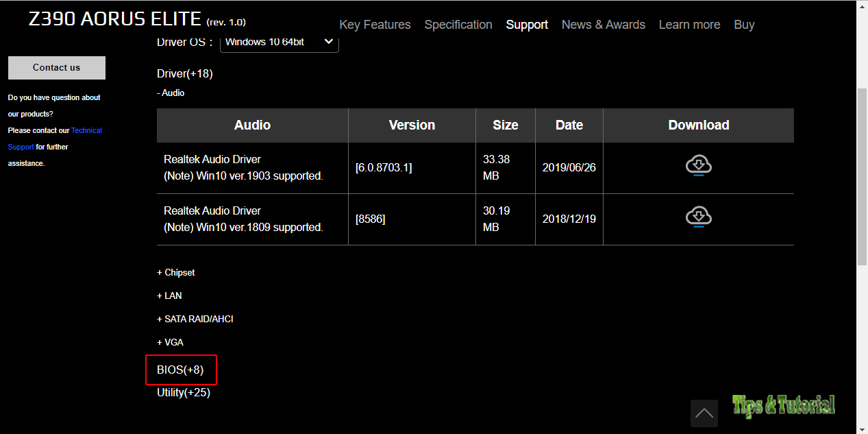Click the Download column header
This screenshot has width=868, height=434.
tap(699, 125)
